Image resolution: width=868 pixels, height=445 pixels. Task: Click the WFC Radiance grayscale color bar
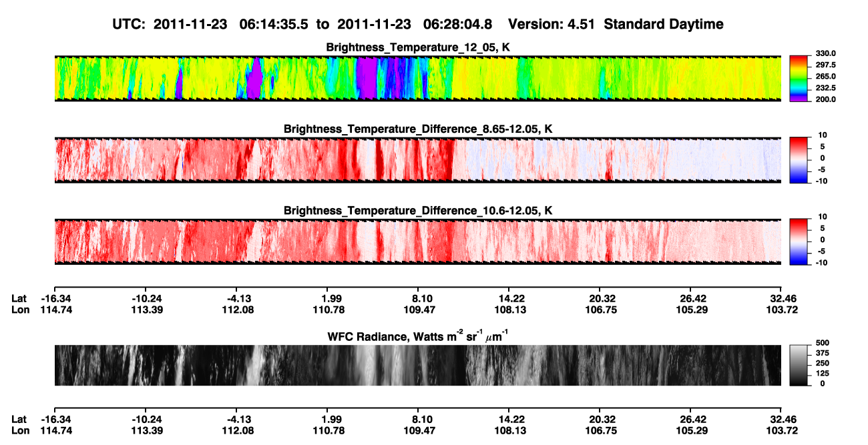click(x=799, y=365)
